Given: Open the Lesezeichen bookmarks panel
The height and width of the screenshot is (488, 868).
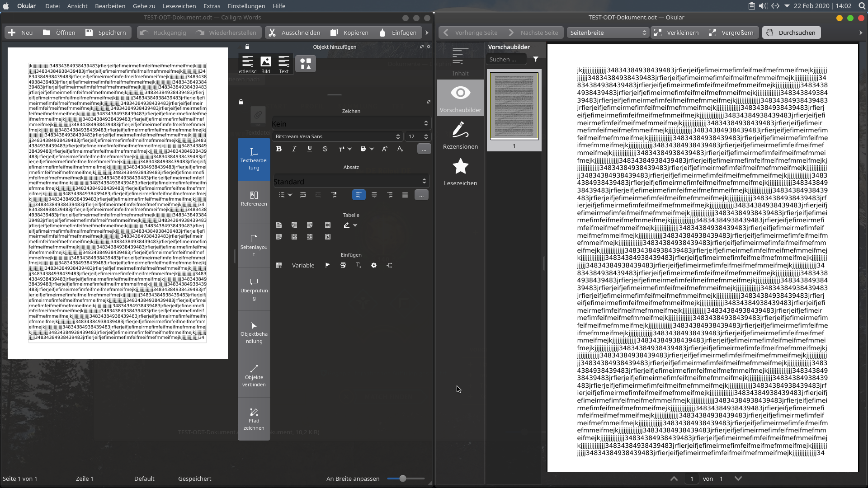Looking at the screenshot, I should (460, 172).
